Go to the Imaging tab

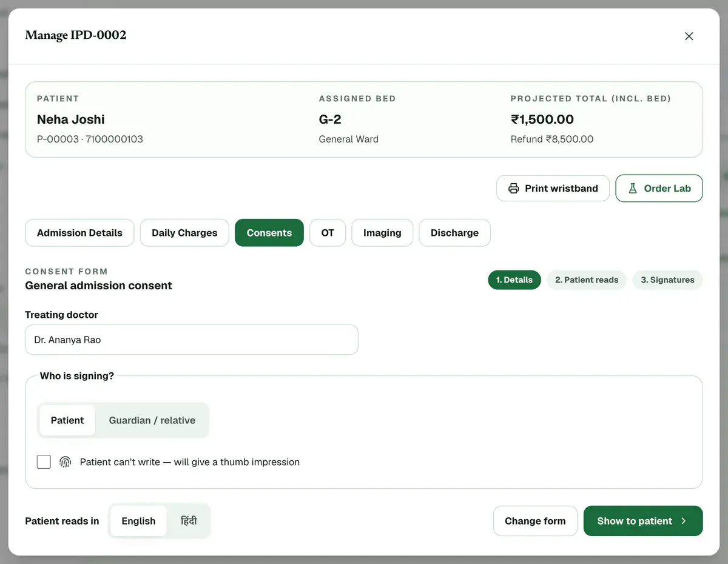(382, 233)
